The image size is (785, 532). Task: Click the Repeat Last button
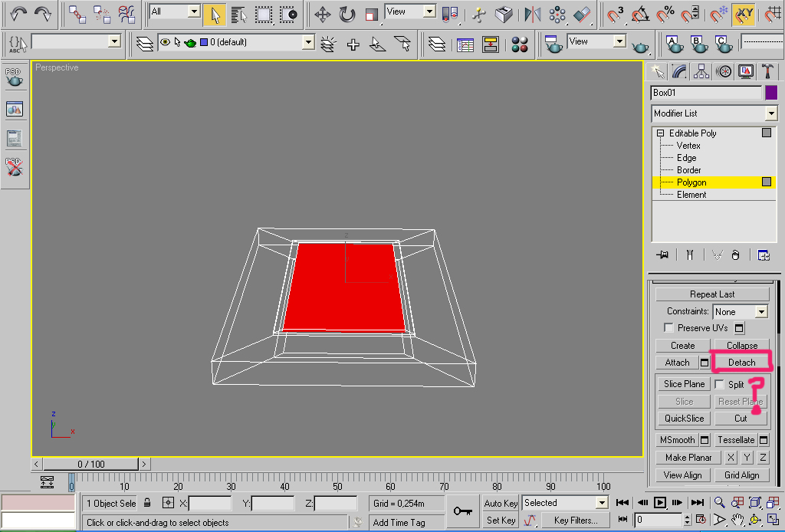point(712,294)
